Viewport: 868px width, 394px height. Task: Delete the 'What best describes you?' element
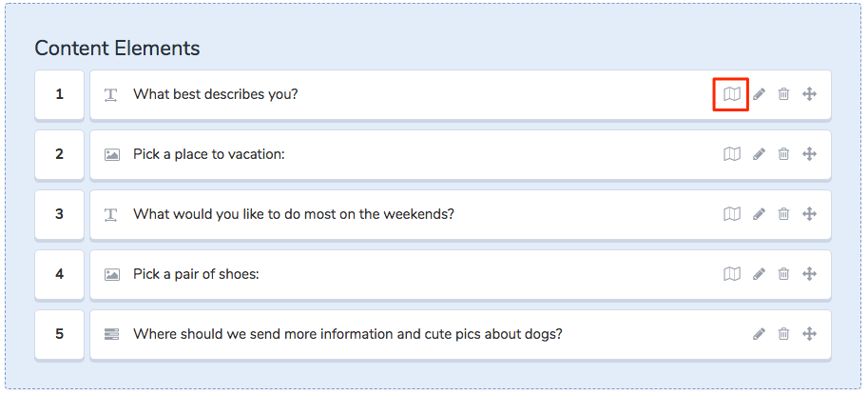tap(783, 94)
